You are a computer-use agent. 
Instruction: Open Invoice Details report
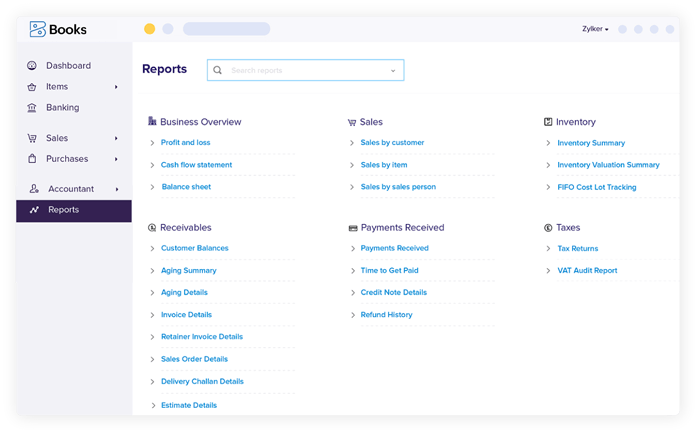coord(186,314)
